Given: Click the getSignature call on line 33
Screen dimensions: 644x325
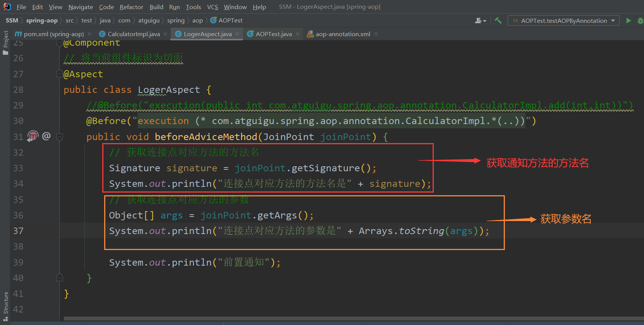Looking at the screenshot, I should 326,168.
